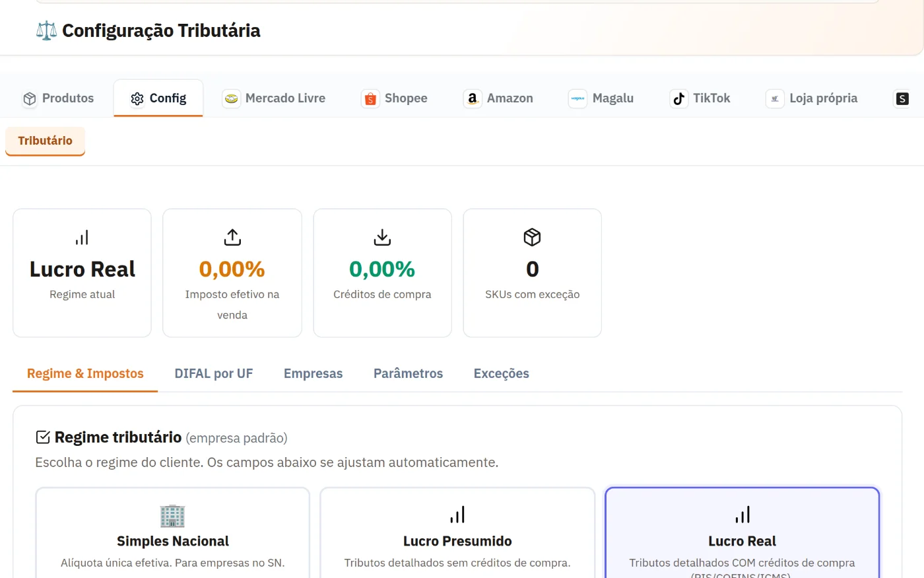Click the checkbox icon beside Regime tributário
Image resolution: width=924 pixels, height=578 pixels.
tap(43, 437)
